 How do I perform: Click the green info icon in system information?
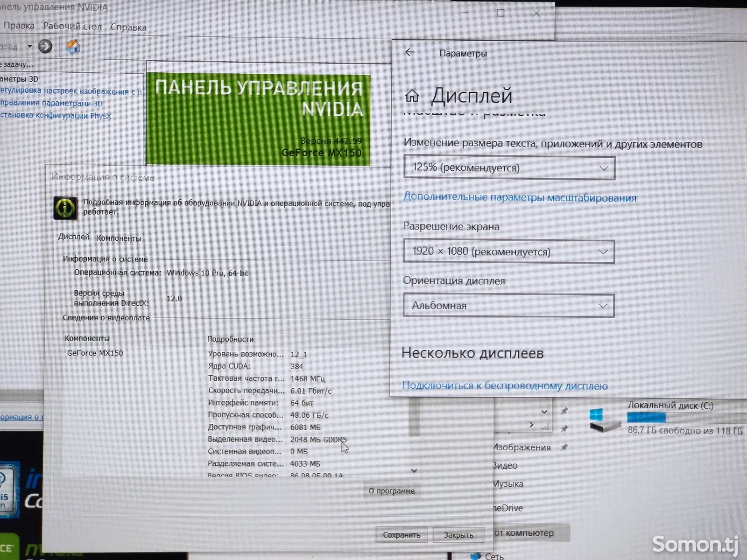click(65, 208)
